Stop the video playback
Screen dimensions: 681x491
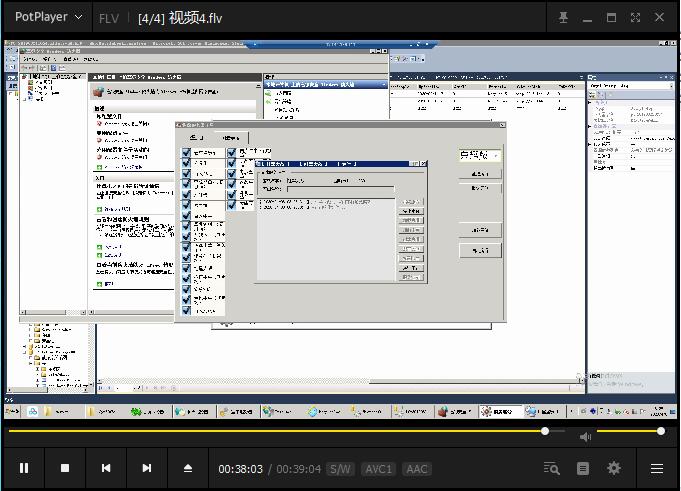65,468
